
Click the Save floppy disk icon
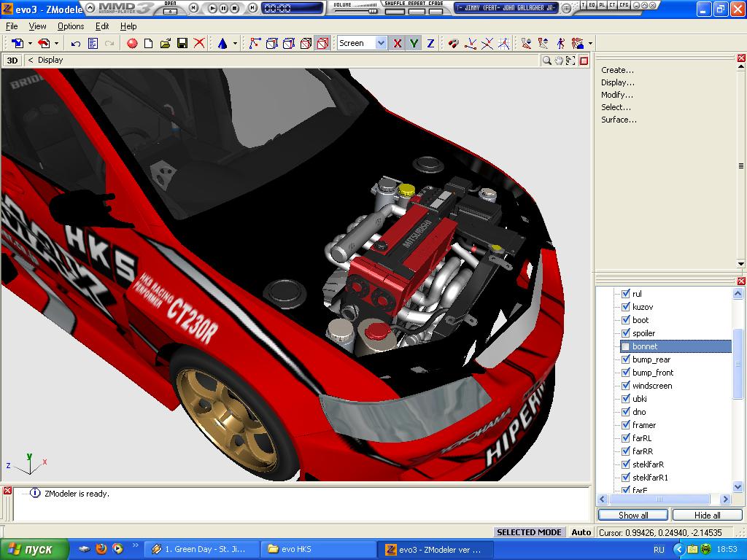(182, 44)
